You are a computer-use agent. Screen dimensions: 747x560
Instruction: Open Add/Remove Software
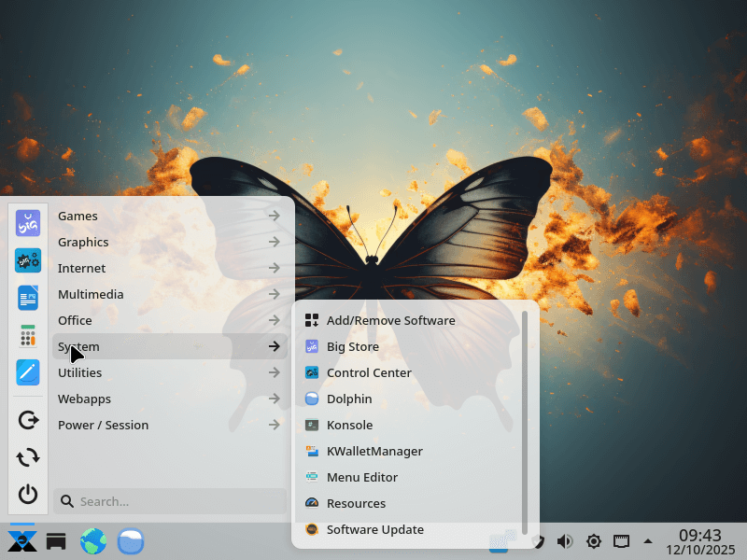pyautogui.click(x=390, y=320)
